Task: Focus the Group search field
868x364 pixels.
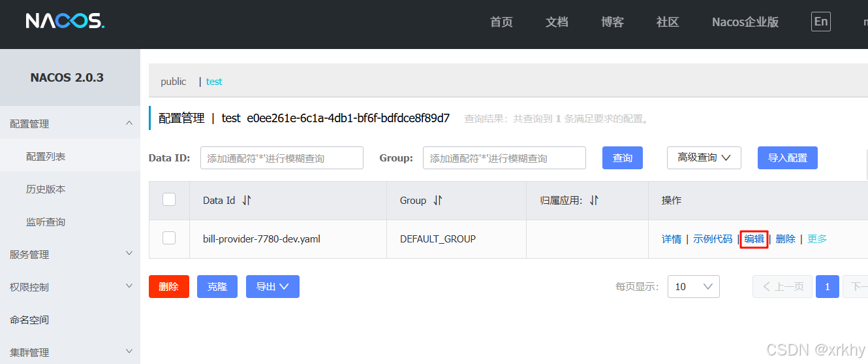Action: coord(504,158)
